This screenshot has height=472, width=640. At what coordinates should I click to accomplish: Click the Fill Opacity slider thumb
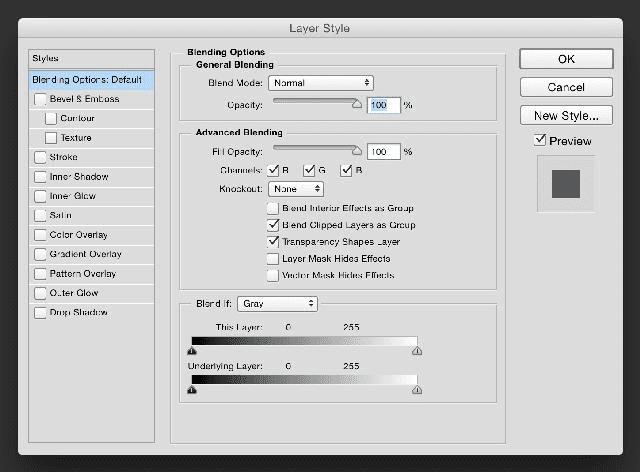(x=357, y=149)
